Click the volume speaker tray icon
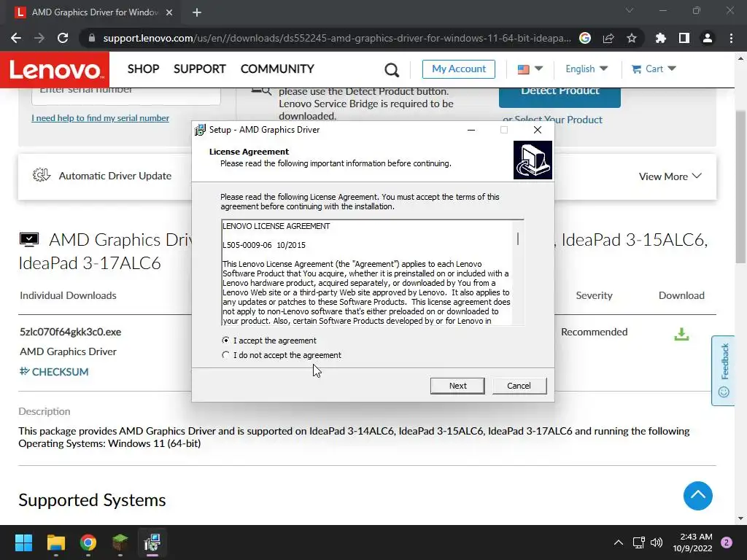Viewport: 747px width, 560px height. [x=657, y=542]
